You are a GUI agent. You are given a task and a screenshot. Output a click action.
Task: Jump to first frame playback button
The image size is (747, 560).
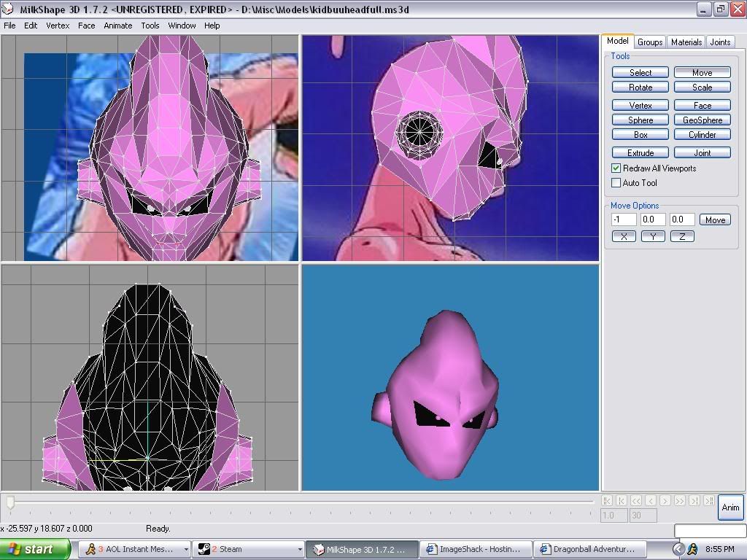tap(606, 500)
